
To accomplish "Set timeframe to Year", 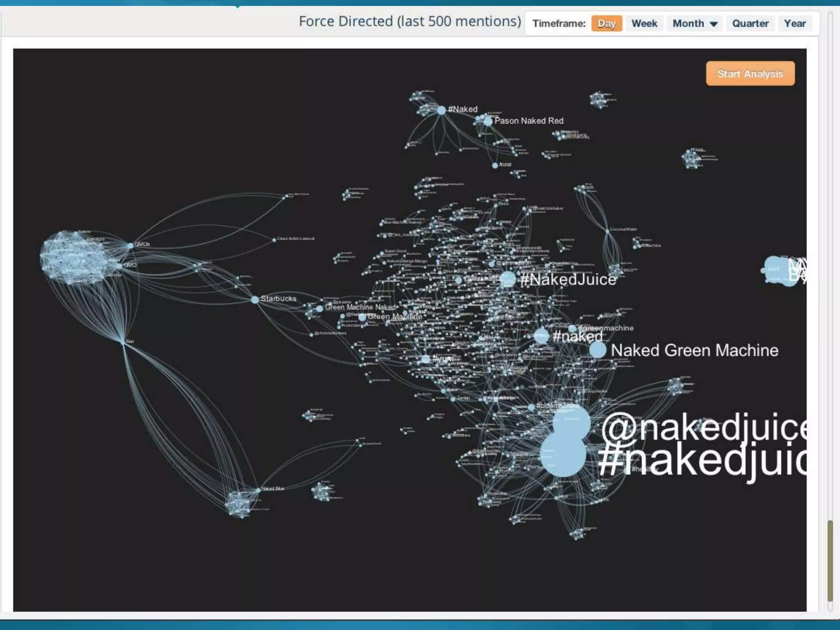I will coord(794,23).
